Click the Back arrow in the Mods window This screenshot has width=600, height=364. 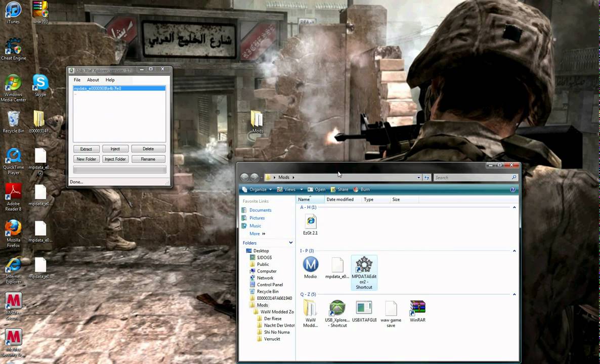click(244, 177)
